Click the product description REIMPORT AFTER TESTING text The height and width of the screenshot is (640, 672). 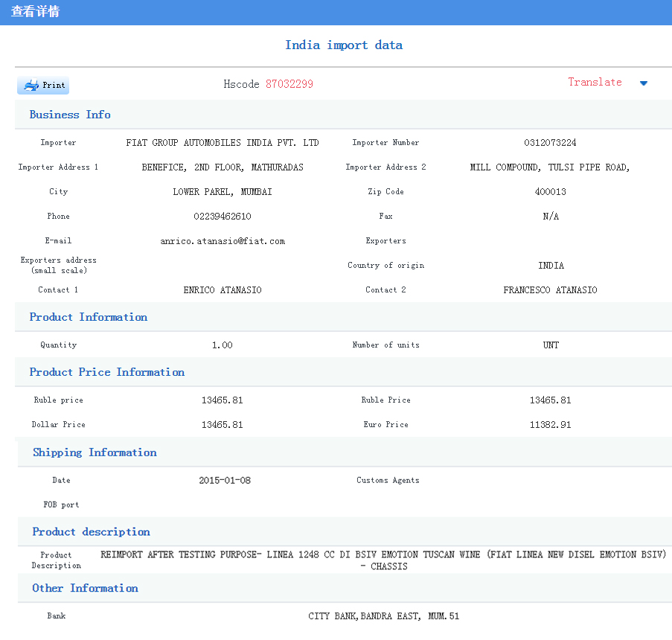[383, 560]
